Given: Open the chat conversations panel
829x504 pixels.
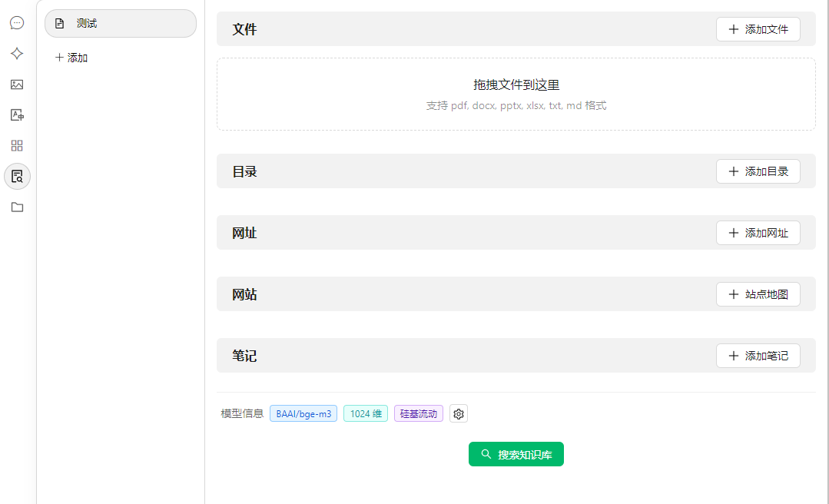Looking at the screenshot, I should coord(16,22).
